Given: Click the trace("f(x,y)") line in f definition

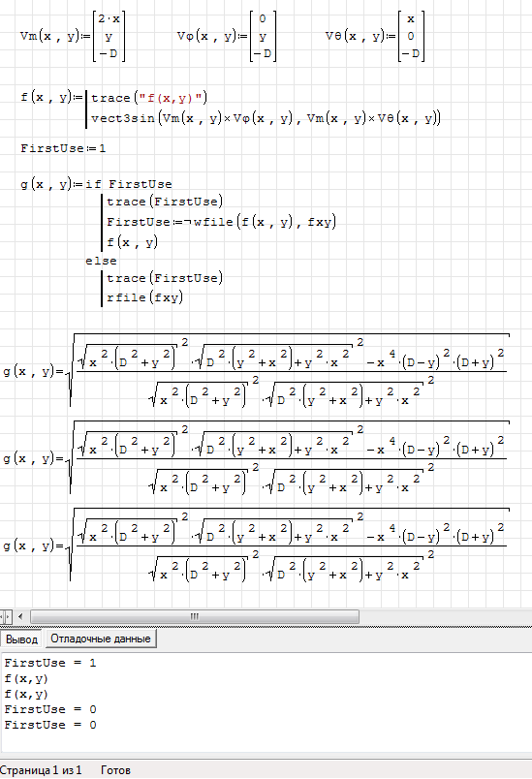Looking at the screenshot, I should tap(149, 98).
